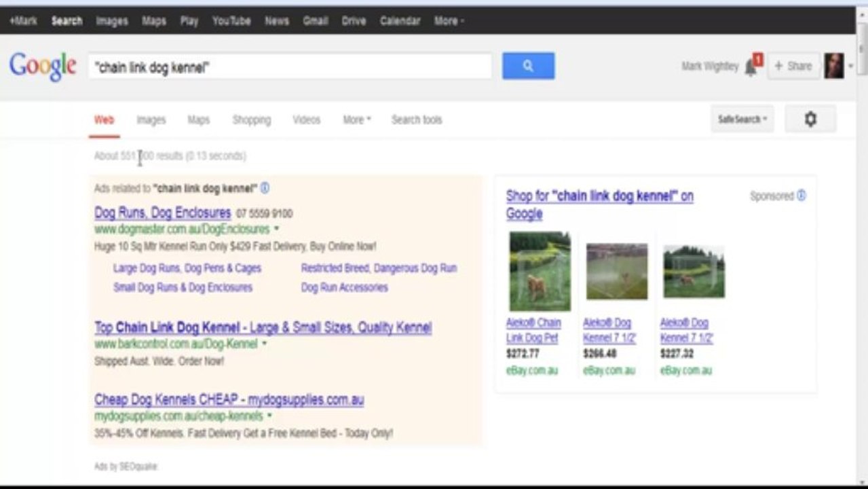Open Small Dog Runs & Dog Enclosures link

click(x=183, y=287)
